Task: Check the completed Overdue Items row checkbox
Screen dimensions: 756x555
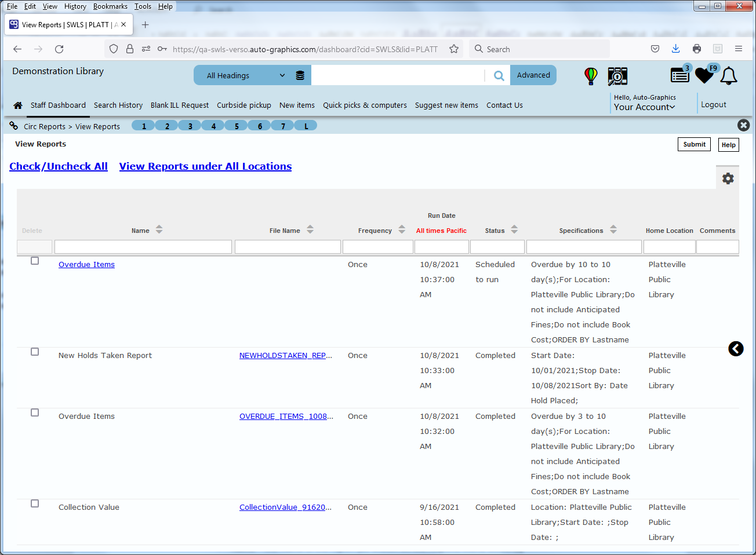Action: coord(35,413)
